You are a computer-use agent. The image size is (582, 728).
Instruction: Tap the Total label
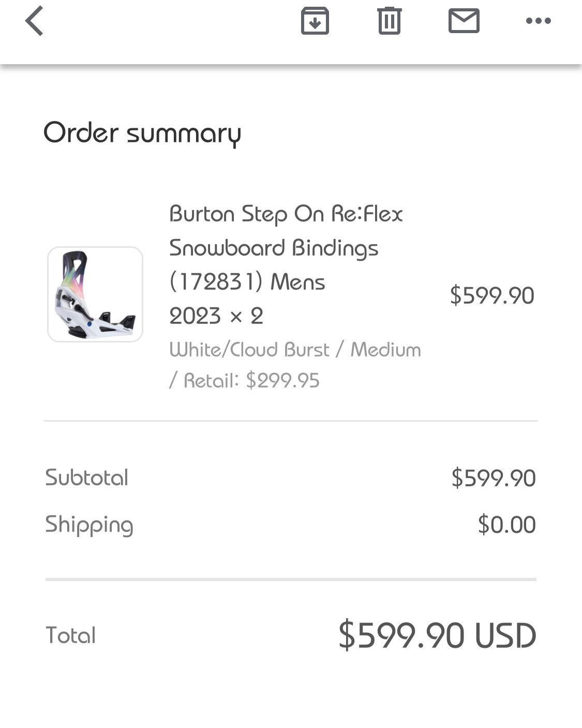point(71,635)
